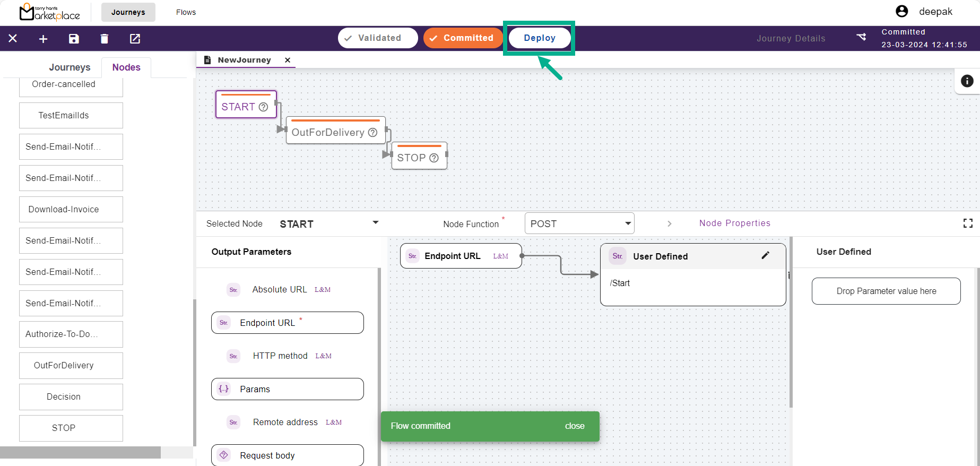
Task: Click the shuffle arrows icon near Journey Details
Action: coord(861,37)
